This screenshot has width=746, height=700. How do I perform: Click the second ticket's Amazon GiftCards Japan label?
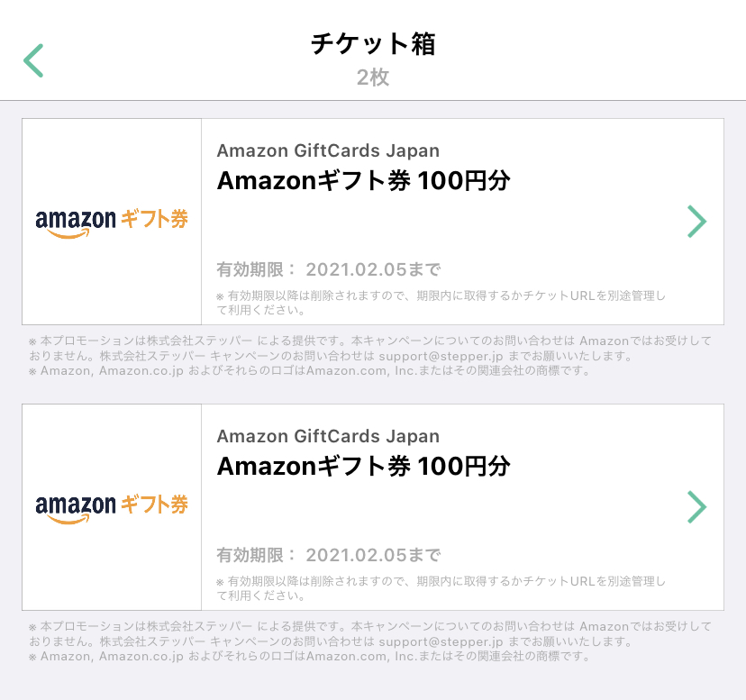(x=328, y=436)
